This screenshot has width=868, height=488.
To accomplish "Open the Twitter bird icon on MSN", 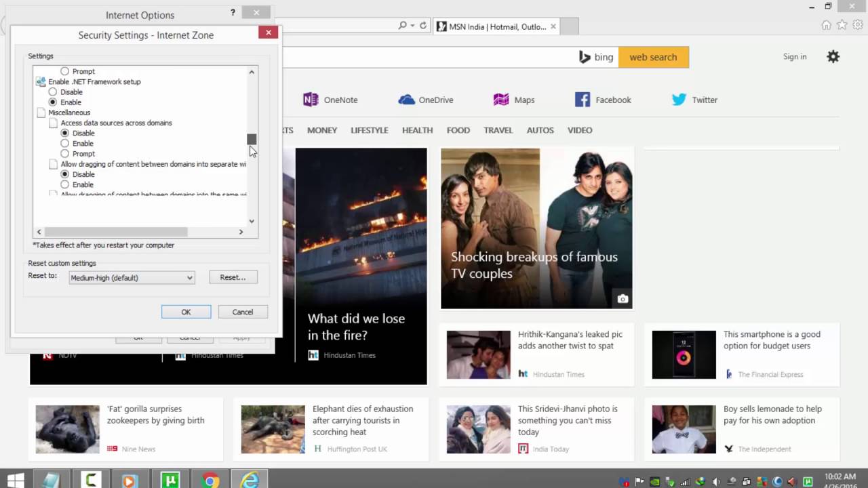I will pyautogui.click(x=679, y=100).
